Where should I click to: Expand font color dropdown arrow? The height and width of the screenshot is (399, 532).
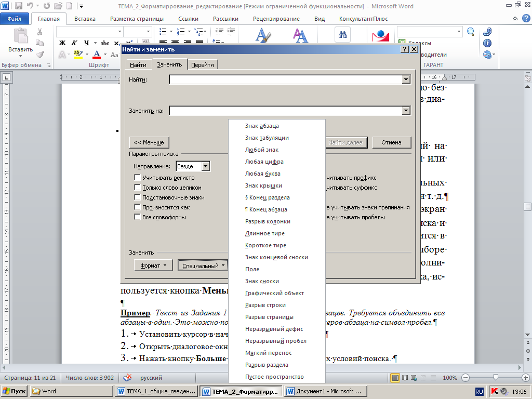point(105,54)
